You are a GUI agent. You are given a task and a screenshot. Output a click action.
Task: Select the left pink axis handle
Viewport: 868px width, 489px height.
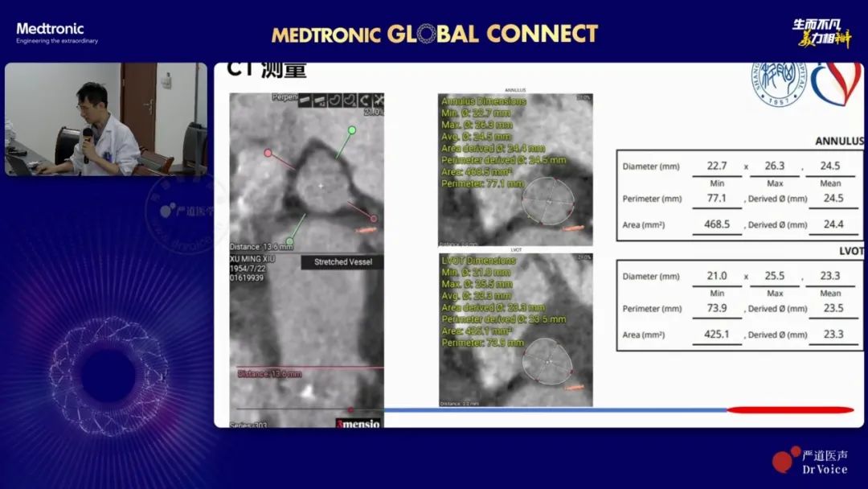[x=268, y=153]
